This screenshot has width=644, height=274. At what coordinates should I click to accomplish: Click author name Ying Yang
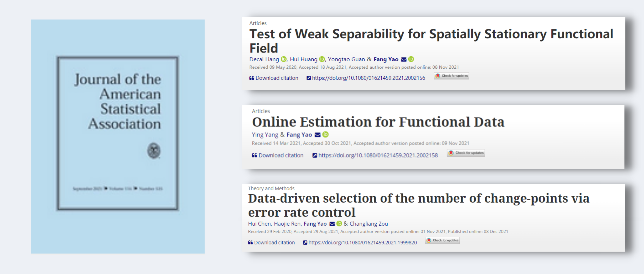click(x=265, y=135)
